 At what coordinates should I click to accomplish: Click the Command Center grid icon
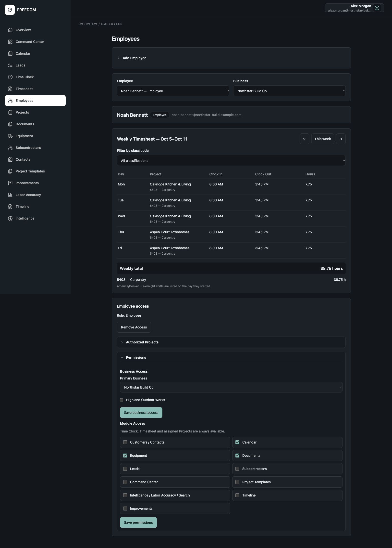[10, 42]
